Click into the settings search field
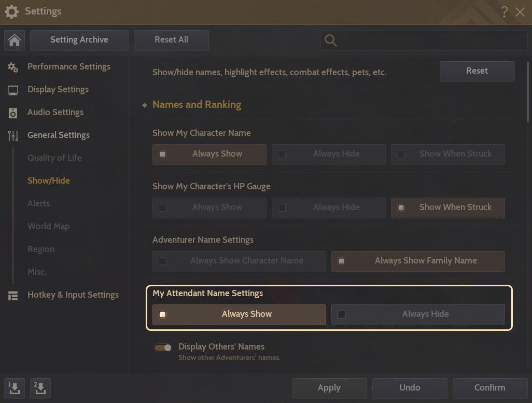The height and width of the screenshot is (403, 532). [x=430, y=40]
